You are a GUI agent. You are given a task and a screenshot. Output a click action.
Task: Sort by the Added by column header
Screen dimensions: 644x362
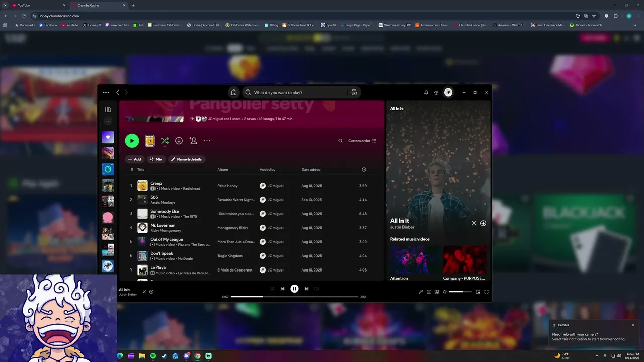pos(268,170)
